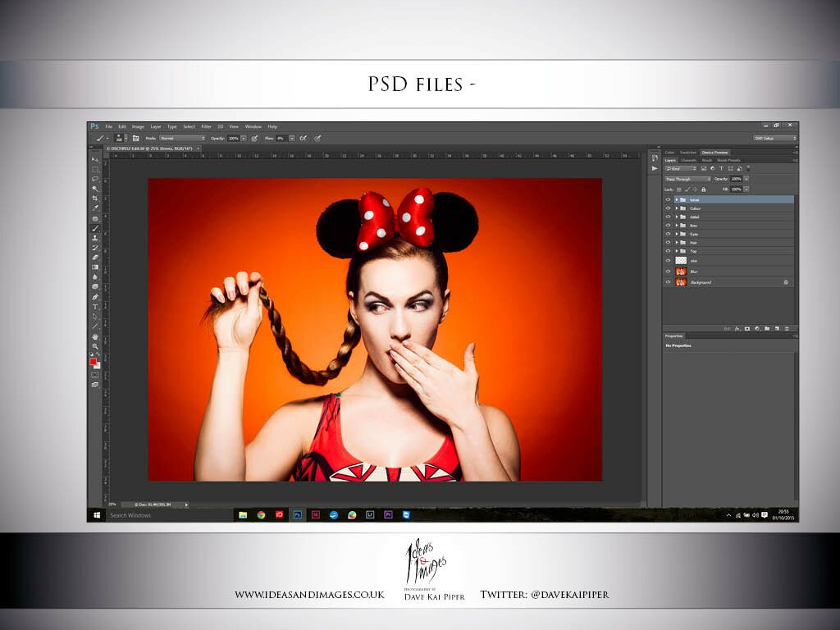
Task: Open layer filter Kind dropdown
Action: coord(680,169)
